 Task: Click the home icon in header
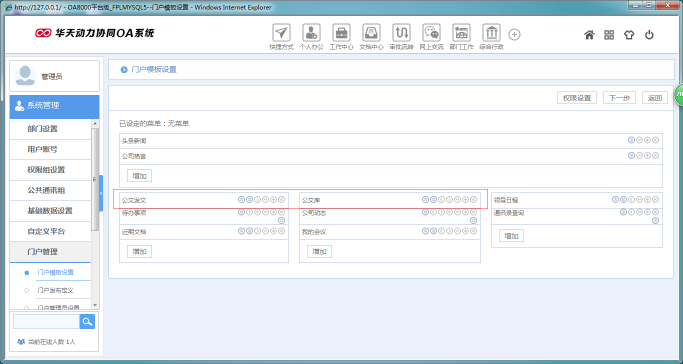point(589,35)
